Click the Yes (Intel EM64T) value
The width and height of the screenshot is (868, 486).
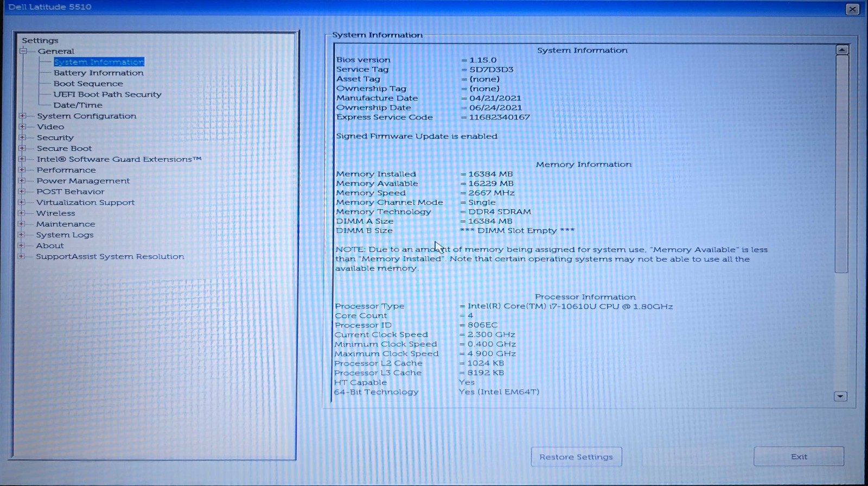[x=499, y=392]
